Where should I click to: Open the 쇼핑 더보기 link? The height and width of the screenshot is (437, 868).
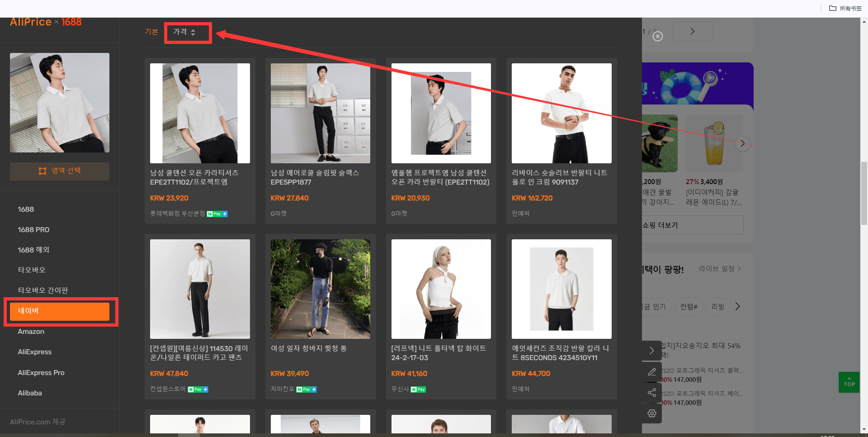[660, 225]
